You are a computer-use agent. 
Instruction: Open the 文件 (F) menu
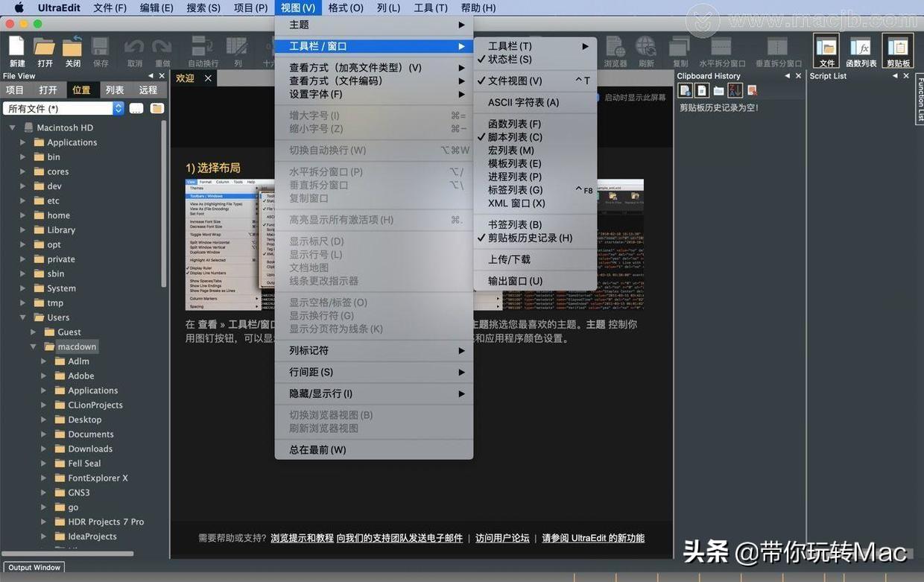point(110,7)
